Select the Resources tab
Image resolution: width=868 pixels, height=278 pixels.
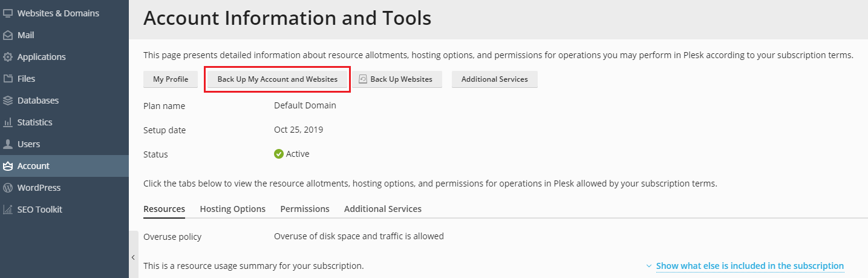pos(164,209)
